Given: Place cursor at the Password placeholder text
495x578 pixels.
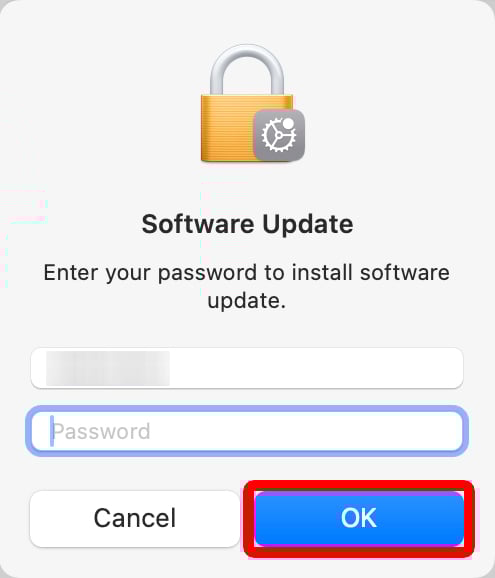Looking at the screenshot, I should pos(101,431).
